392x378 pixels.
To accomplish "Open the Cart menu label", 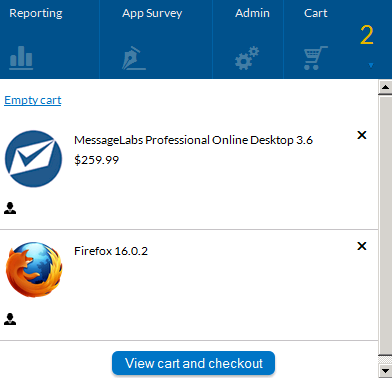I will pyautogui.click(x=316, y=13).
